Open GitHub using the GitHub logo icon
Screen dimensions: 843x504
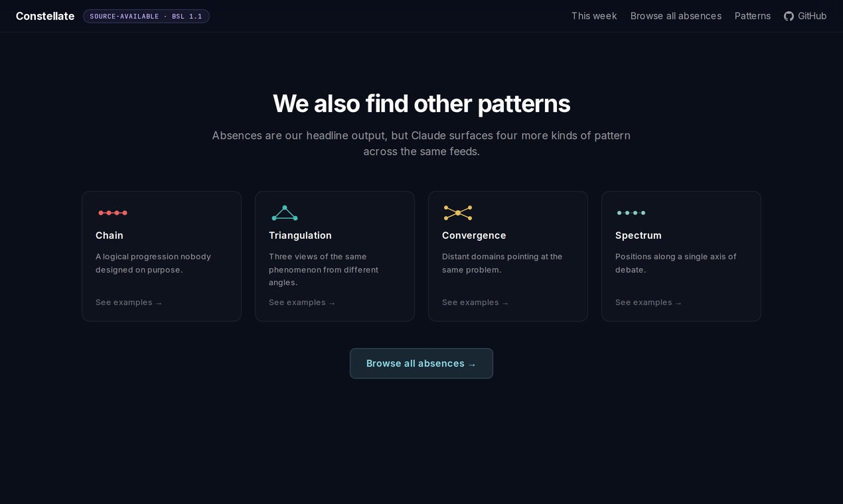pos(789,16)
